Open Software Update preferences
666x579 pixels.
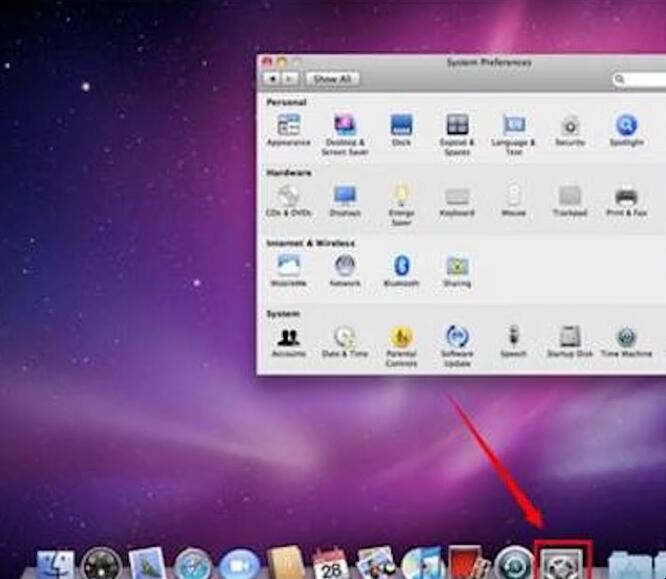(x=457, y=338)
